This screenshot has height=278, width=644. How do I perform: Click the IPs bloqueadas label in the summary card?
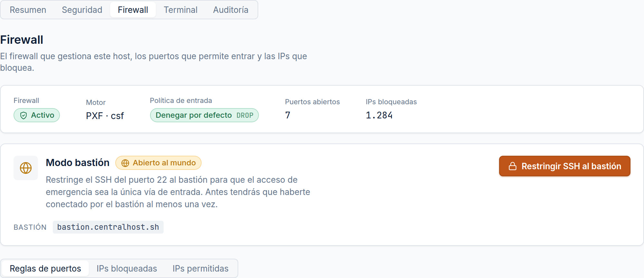391,102
